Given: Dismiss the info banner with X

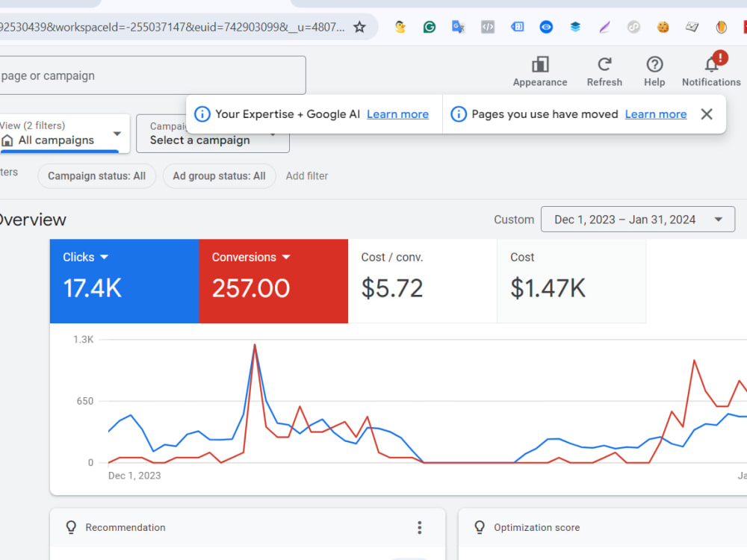Looking at the screenshot, I should (x=707, y=113).
